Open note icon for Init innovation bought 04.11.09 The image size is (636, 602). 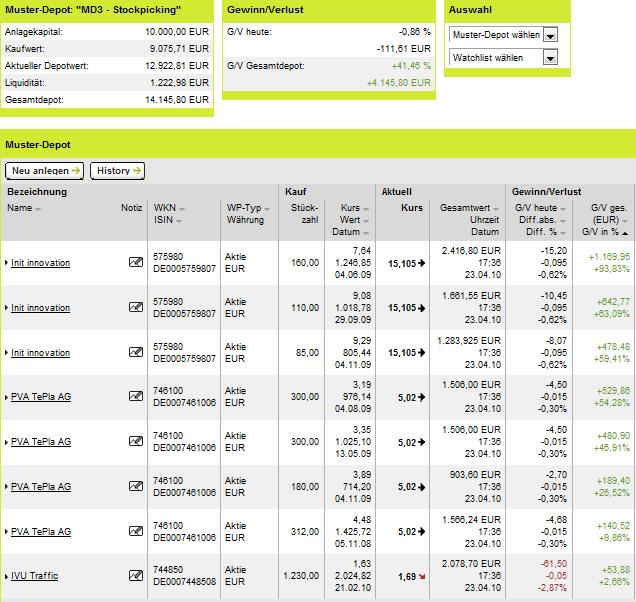point(136,352)
